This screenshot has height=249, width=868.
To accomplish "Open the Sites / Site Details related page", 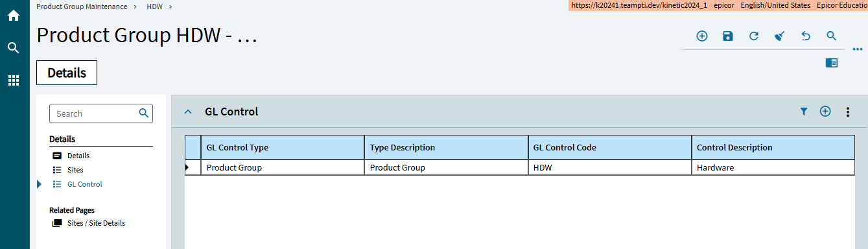I will [96, 223].
